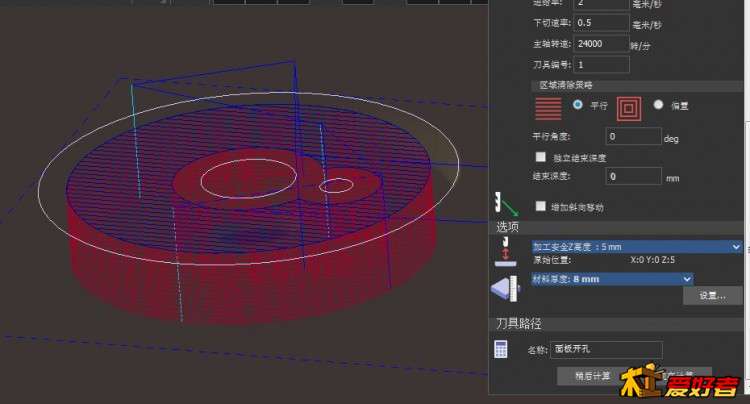Click the 下切速率 field showing 0.5
Screen dimensions: 750x404
click(601, 23)
